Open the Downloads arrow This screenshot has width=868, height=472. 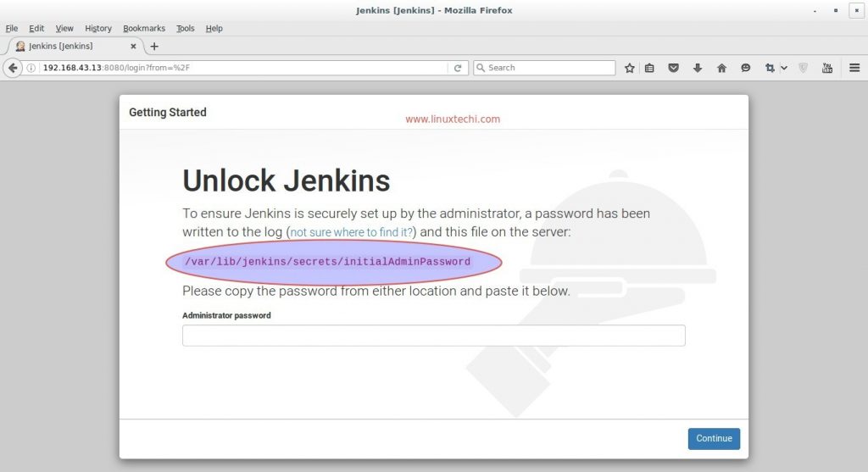(698, 68)
